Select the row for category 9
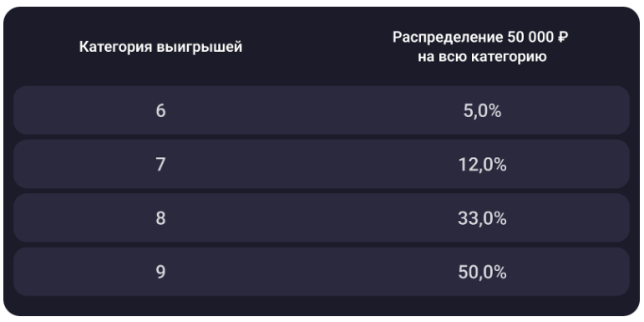This screenshot has width=644, height=322. [322, 272]
